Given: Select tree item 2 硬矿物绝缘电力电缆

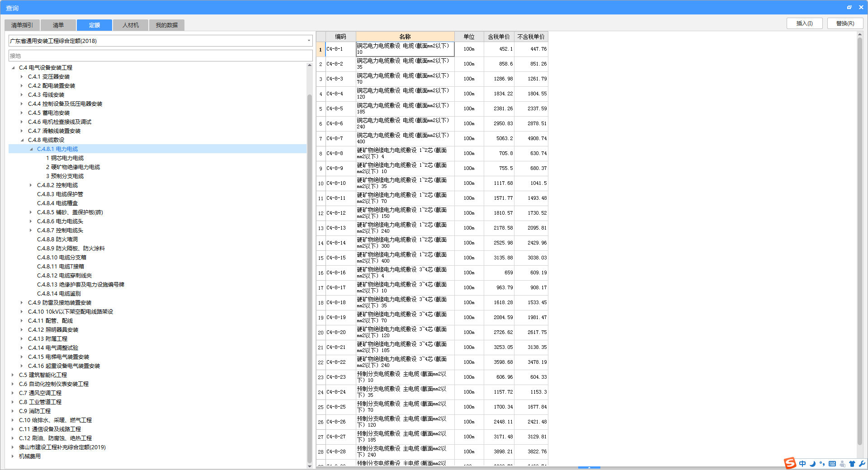Looking at the screenshot, I should coord(73,167).
